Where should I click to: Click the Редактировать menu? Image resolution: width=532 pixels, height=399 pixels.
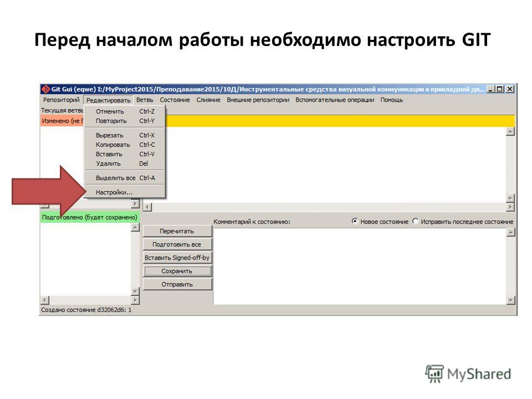[x=108, y=100]
